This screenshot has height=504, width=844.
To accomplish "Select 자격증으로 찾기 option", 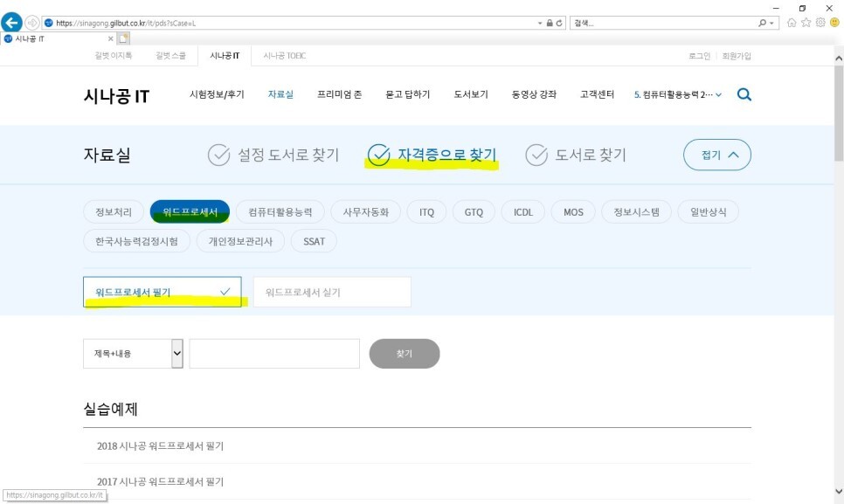I will pos(432,155).
